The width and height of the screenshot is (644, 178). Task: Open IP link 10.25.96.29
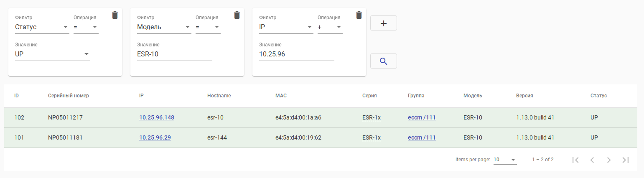pyautogui.click(x=155, y=138)
